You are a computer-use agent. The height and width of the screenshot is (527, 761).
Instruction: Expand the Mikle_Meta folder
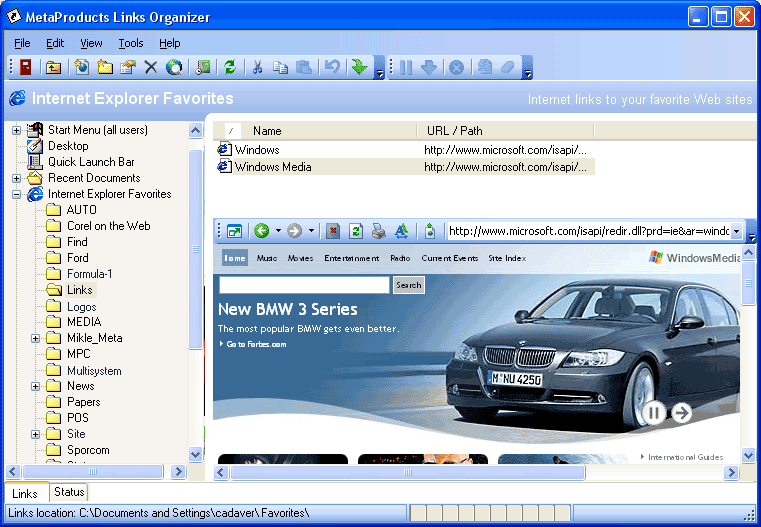point(35,338)
